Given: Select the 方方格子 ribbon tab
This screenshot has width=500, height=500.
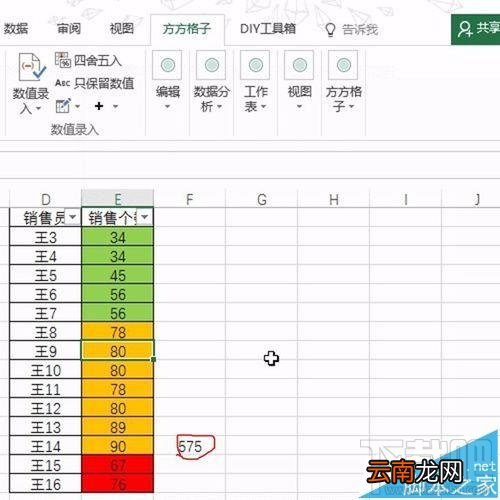Looking at the screenshot, I should (x=187, y=29).
